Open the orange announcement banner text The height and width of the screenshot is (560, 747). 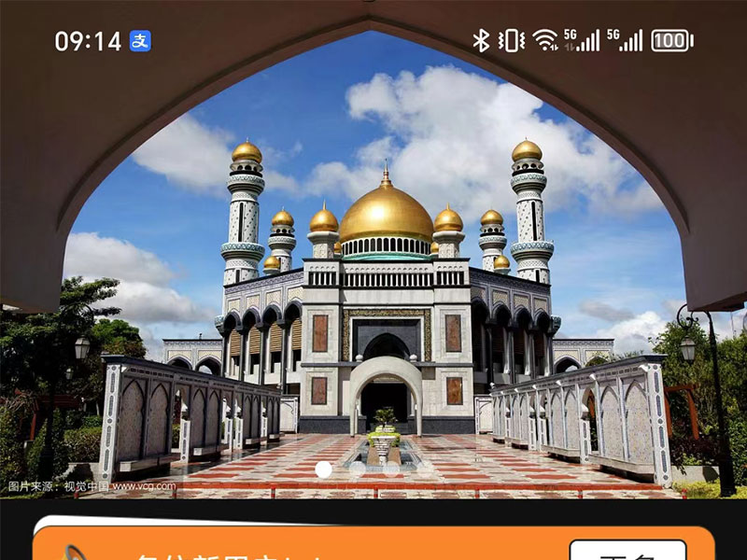229,556
